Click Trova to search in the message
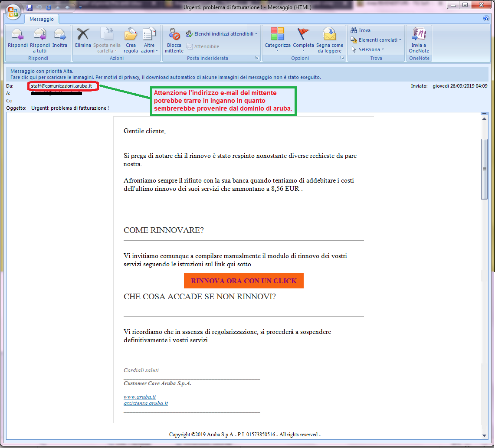Viewport: 495px width, 448px height. (x=361, y=30)
